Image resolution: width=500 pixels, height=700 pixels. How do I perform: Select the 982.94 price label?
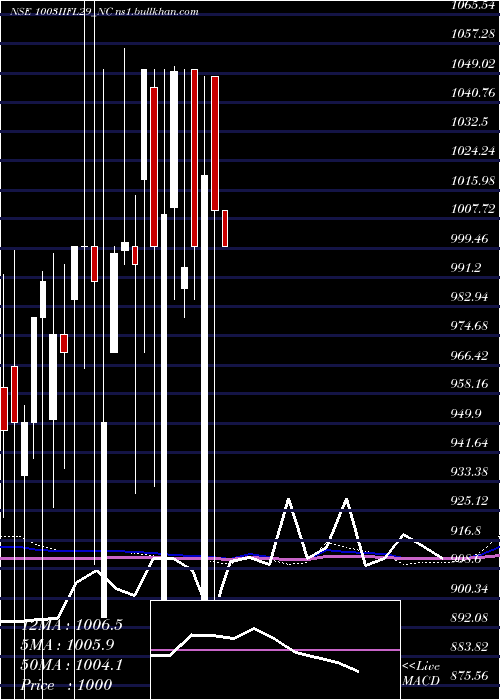coord(470,296)
